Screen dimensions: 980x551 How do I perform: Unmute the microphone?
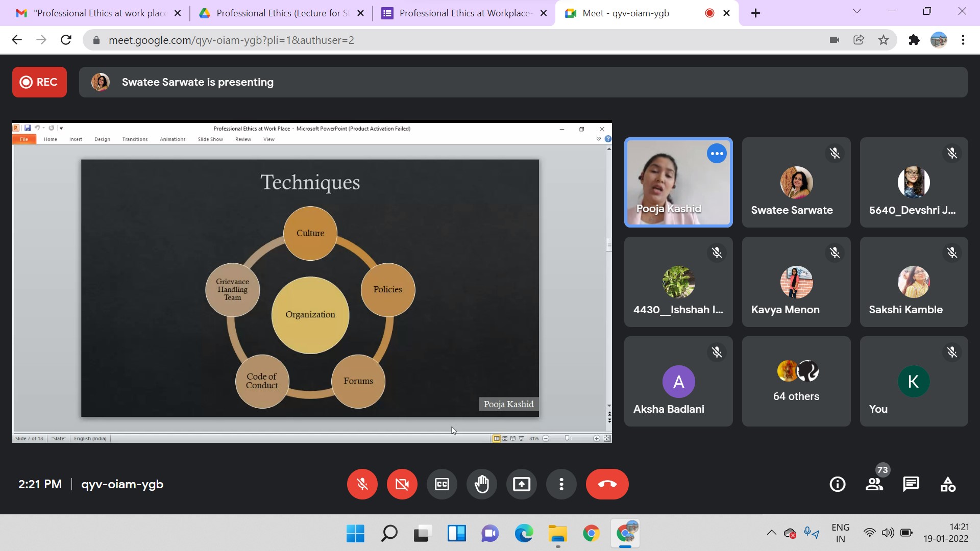pyautogui.click(x=362, y=484)
